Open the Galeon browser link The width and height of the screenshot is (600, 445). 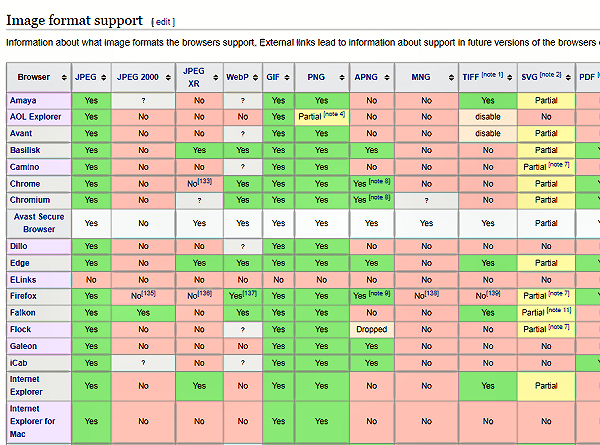(23, 346)
